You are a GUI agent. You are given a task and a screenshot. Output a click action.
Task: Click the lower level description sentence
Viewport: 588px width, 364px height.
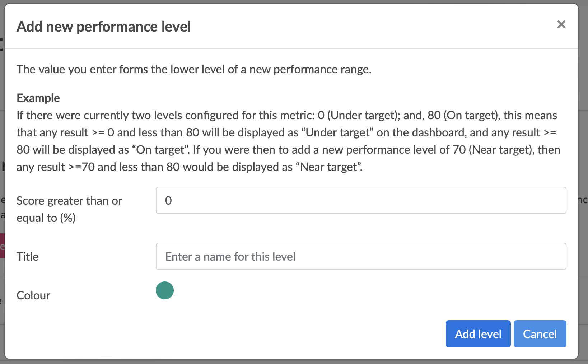194,69
